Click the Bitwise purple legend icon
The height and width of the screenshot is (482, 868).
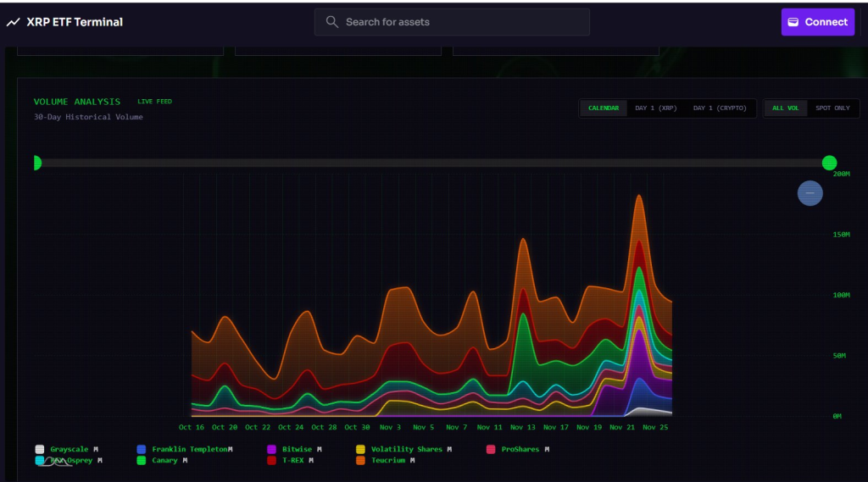(x=271, y=449)
